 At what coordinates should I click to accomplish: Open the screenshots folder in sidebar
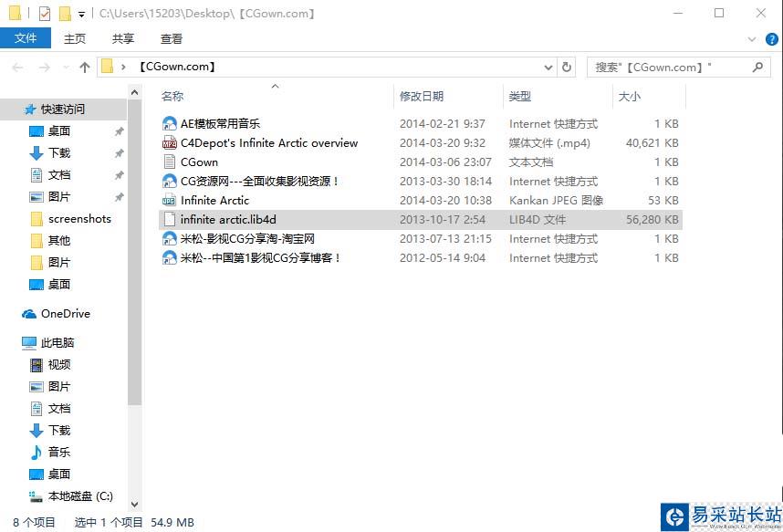click(79, 218)
